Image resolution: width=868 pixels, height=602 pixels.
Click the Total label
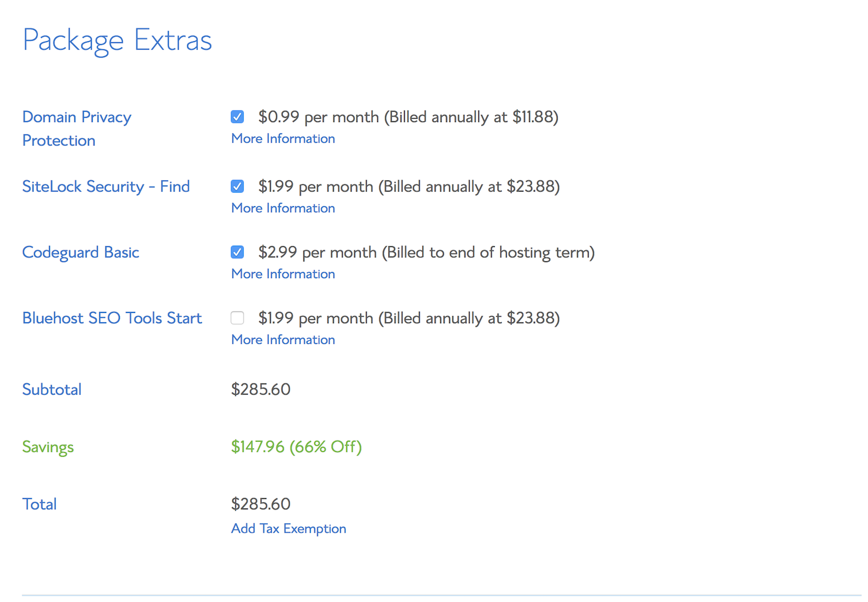coord(39,504)
